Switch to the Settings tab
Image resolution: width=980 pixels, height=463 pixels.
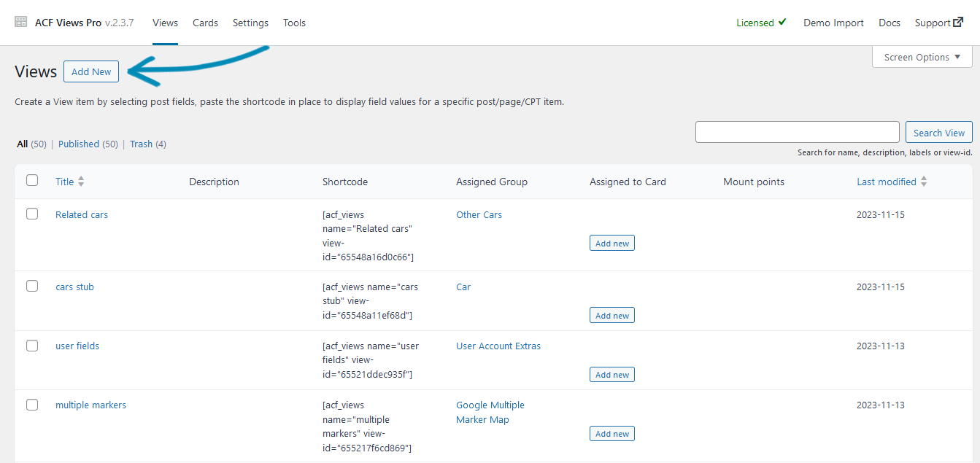click(250, 23)
